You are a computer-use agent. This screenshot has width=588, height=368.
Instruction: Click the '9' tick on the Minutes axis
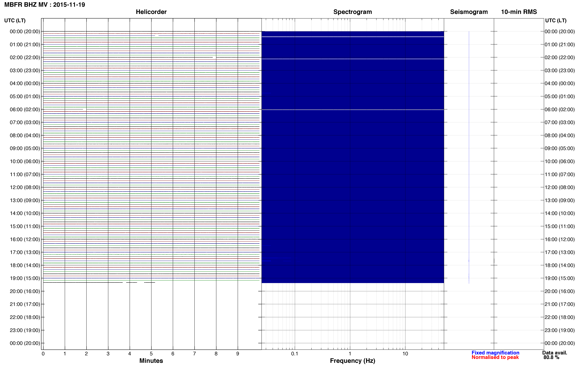(x=238, y=354)
